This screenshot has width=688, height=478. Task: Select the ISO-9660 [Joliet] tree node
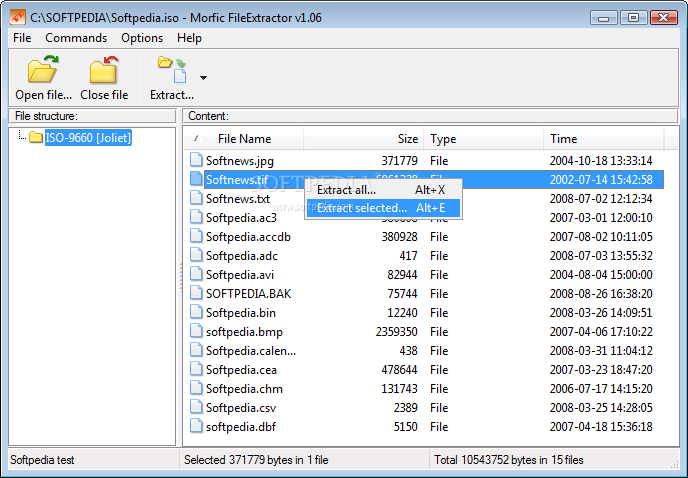click(x=88, y=138)
